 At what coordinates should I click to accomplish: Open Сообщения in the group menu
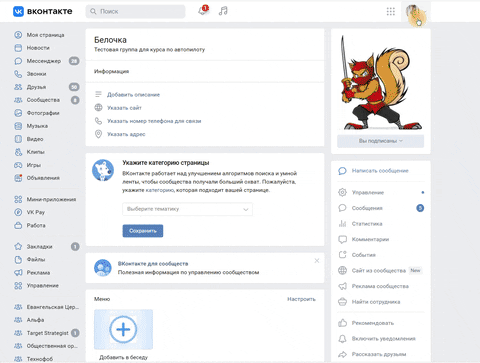pos(367,208)
